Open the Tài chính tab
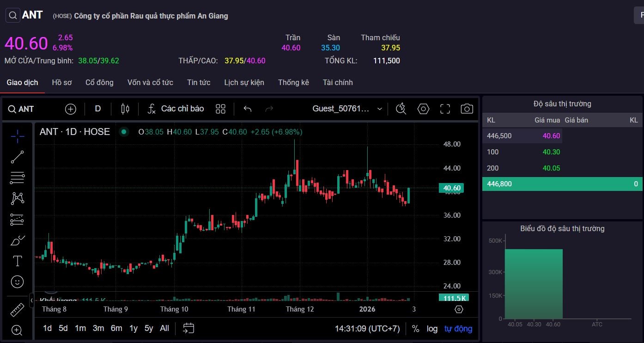644x343 pixels. coord(338,82)
